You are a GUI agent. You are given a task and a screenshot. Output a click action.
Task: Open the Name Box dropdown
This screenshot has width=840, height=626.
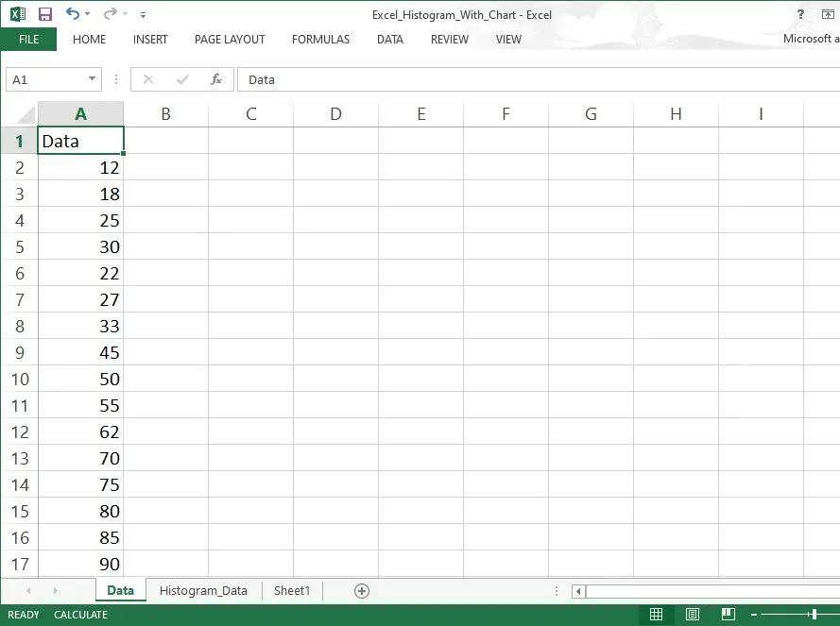click(x=91, y=79)
